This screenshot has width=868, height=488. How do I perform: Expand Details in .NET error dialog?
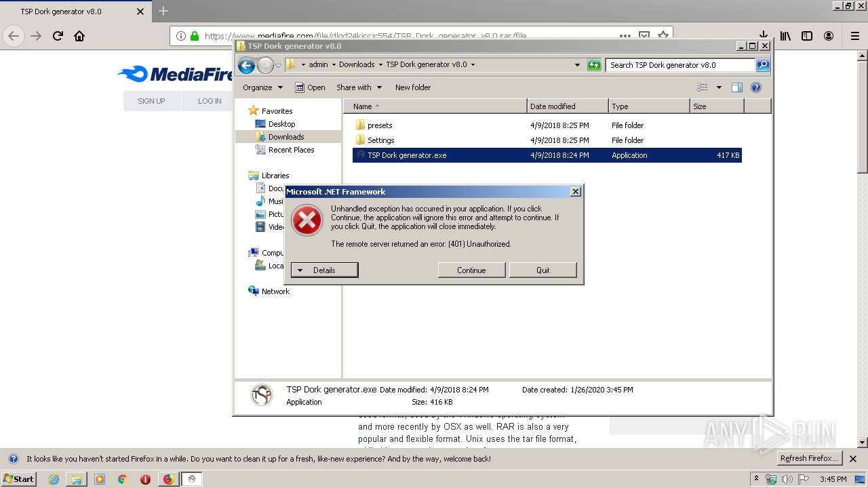pos(324,270)
